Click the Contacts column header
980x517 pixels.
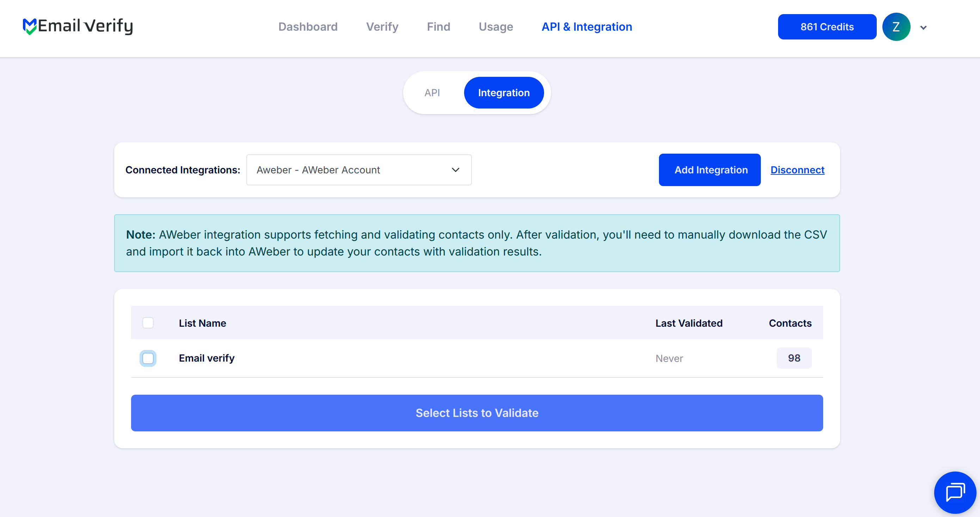790,323
